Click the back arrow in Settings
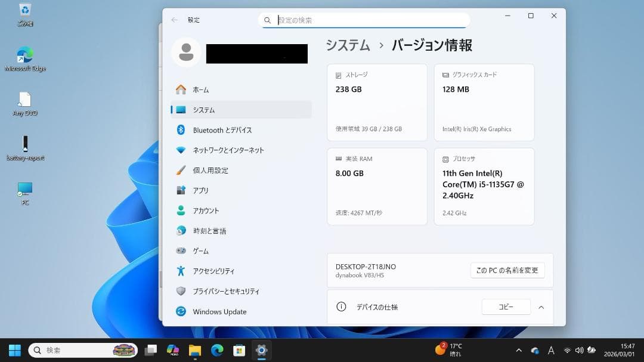This screenshot has width=644, height=362. pos(175,20)
